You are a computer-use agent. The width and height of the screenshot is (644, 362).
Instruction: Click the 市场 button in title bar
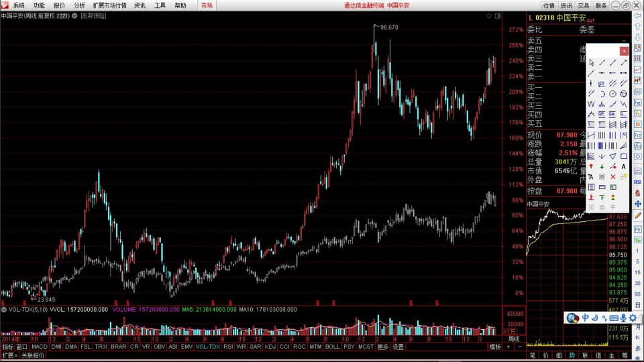[207, 5]
